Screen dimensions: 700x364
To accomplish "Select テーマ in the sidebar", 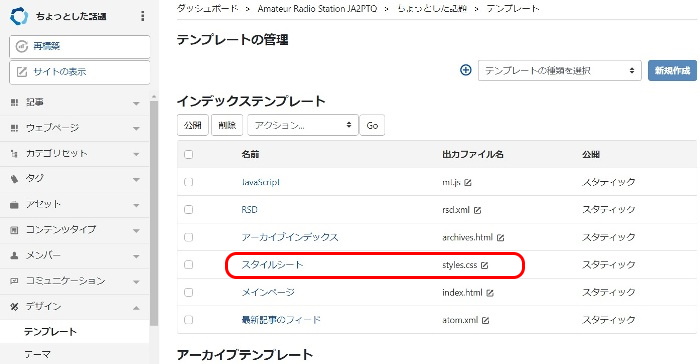I will pyautogui.click(x=38, y=355).
